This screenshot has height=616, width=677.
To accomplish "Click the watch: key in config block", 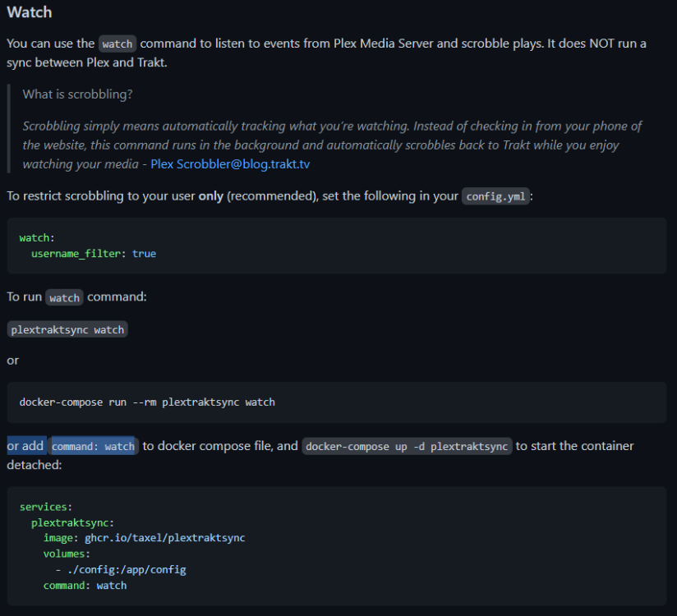I will [37, 238].
